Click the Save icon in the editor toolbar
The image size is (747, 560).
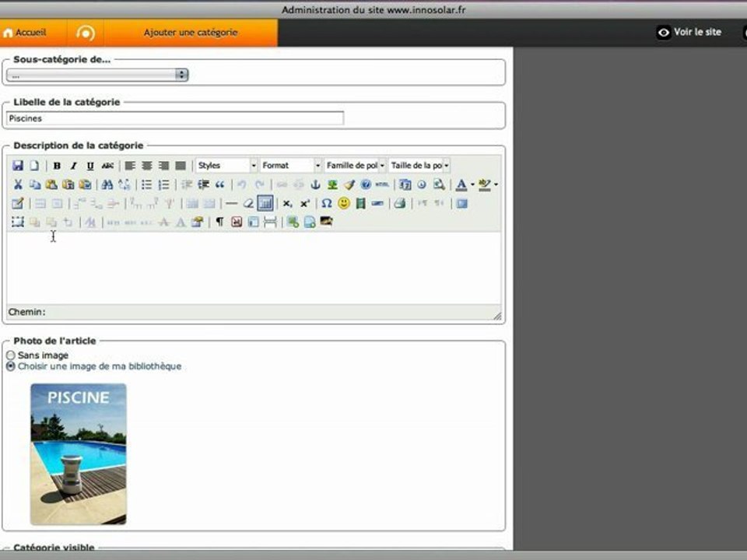[18, 165]
